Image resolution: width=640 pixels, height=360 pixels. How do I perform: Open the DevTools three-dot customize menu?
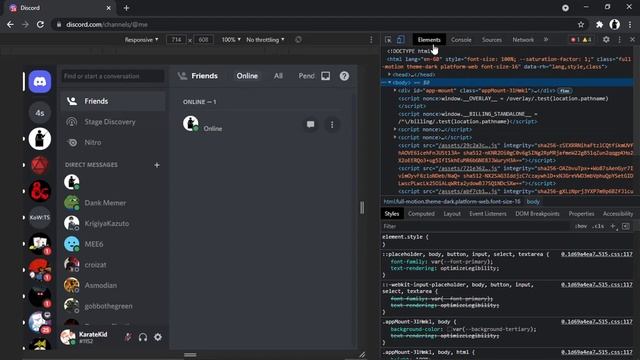pos(620,40)
